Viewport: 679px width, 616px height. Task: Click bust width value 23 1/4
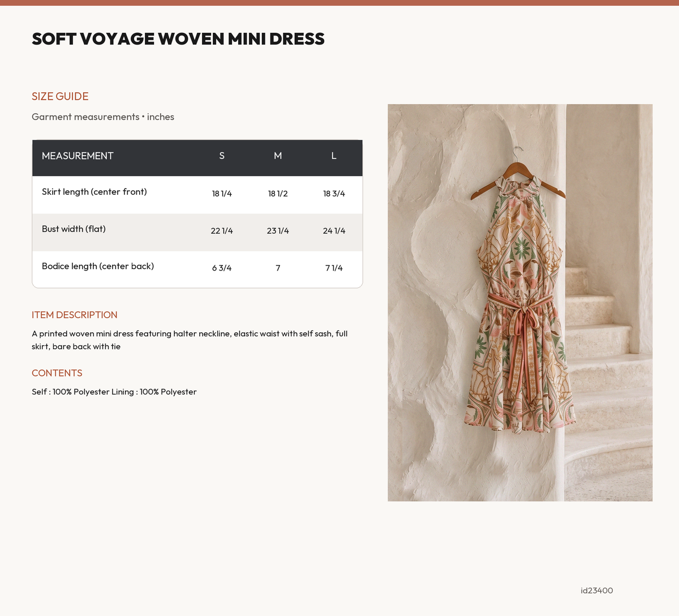tap(278, 231)
